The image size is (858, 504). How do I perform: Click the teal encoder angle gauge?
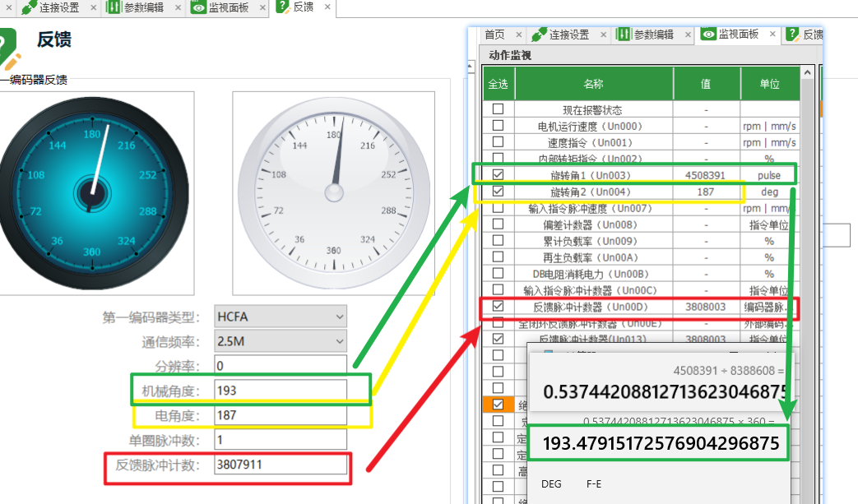(90, 192)
